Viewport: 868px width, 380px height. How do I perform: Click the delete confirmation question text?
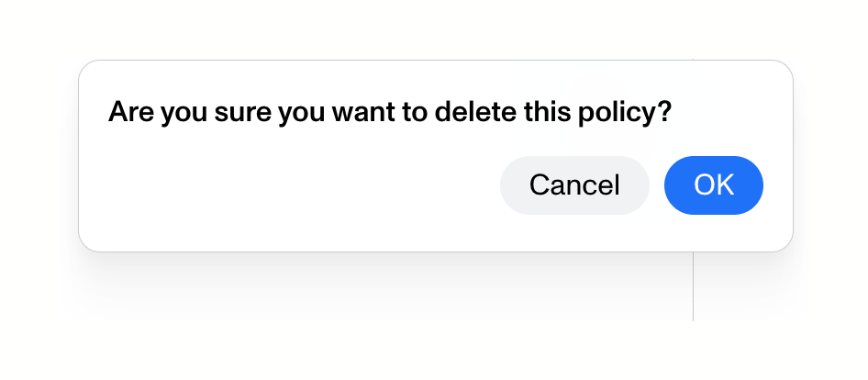click(x=390, y=113)
